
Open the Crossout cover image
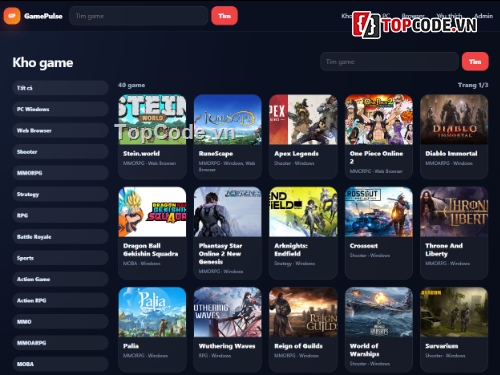[379, 212]
